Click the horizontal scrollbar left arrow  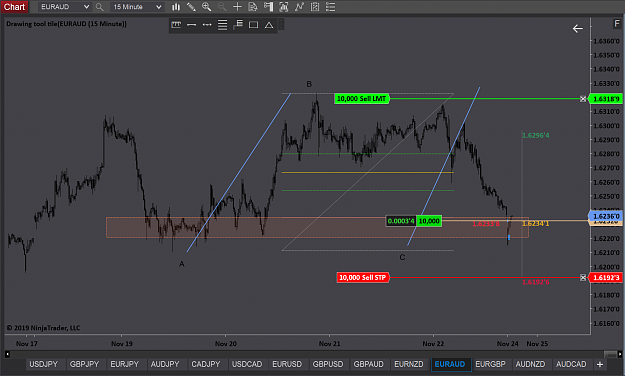tap(7, 354)
